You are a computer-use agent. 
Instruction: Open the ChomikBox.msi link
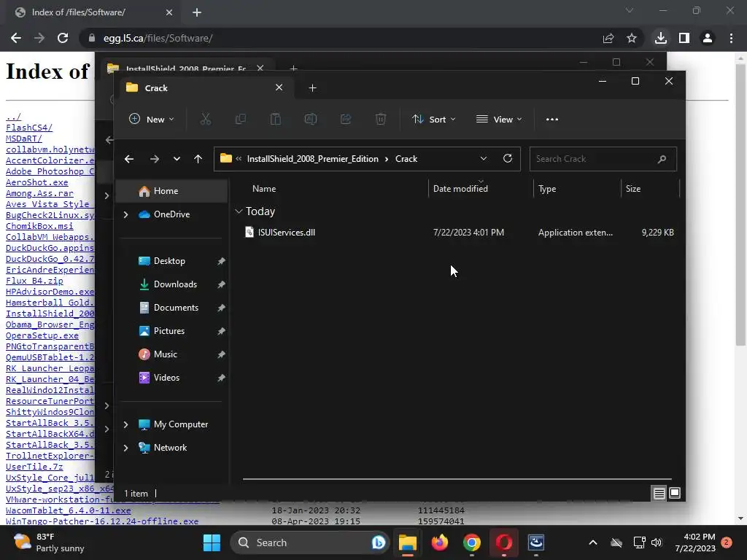click(x=39, y=226)
